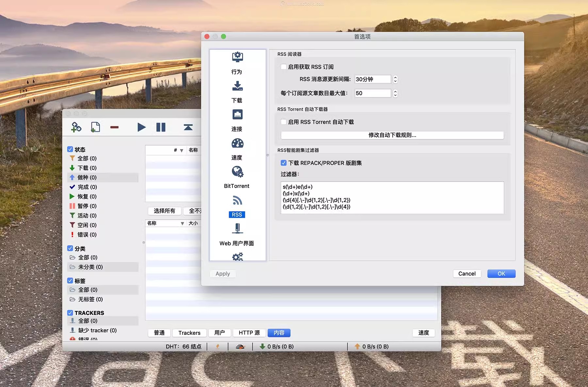This screenshot has width=588, height=387.
Task: Open the HTTP 源 tab
Action: 249,333
